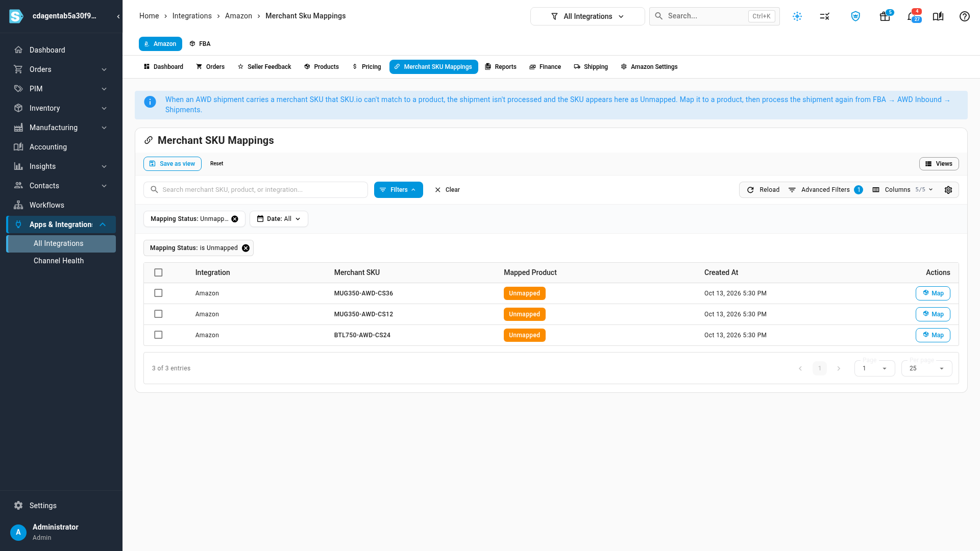980x551 pixels.
Task: Click the Reload button
Action: click(763, 190)
